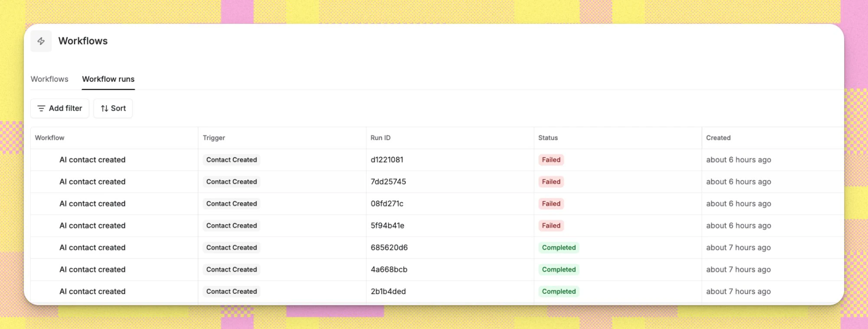
Task: Click Completed status badge for run 2b1b4ded
Action: pos(559,292)
